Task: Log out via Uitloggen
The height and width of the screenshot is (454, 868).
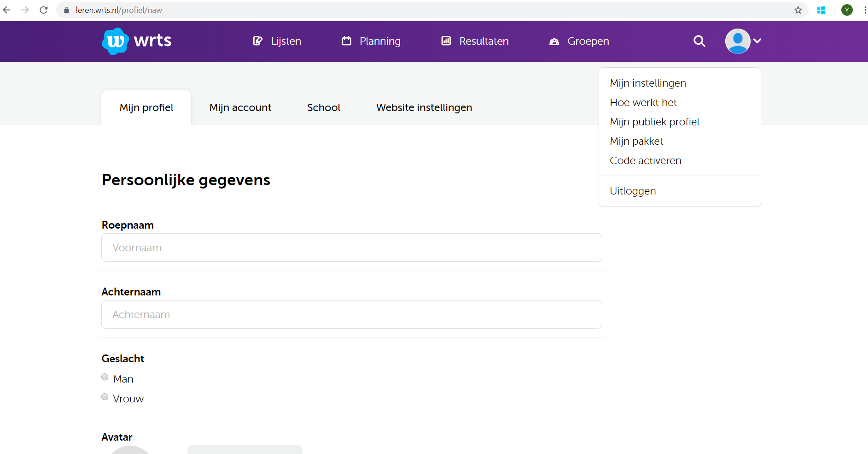Action: tap(633, 191)
